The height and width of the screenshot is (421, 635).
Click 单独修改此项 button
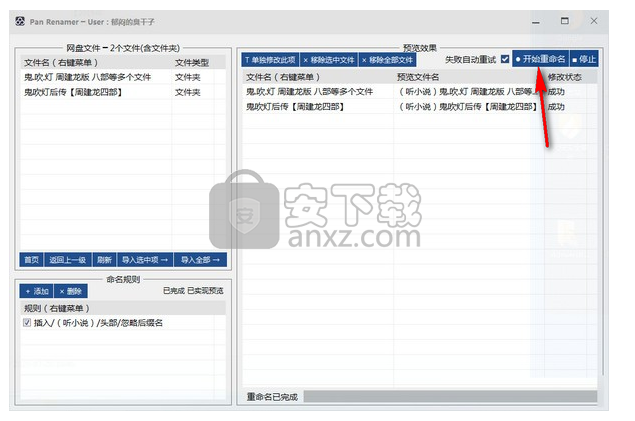point(270,60)
